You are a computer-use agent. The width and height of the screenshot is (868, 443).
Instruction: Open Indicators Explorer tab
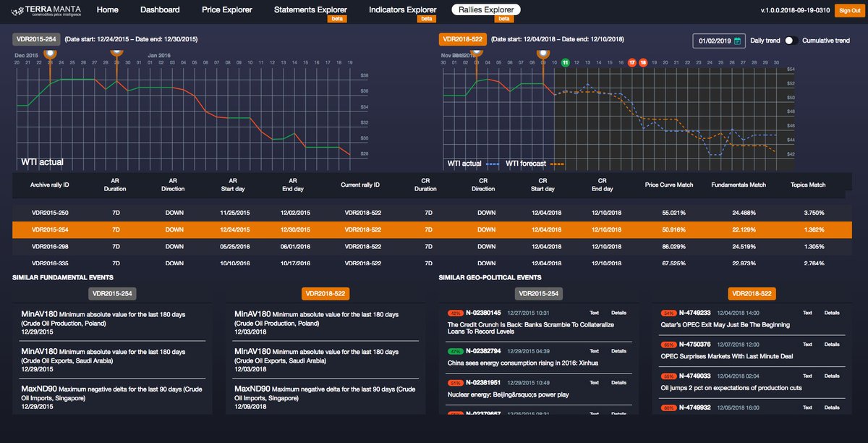click(x=402, y=10)
